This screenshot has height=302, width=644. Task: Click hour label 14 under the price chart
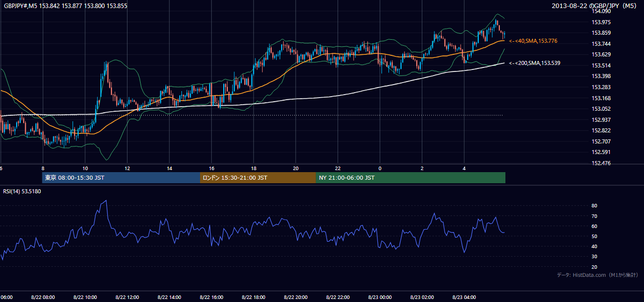click(x=169, y=169)
